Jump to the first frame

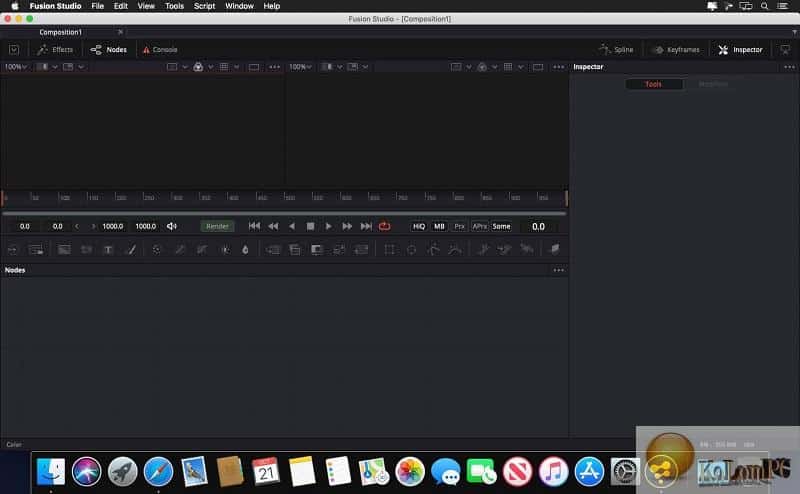pos(254,226)
